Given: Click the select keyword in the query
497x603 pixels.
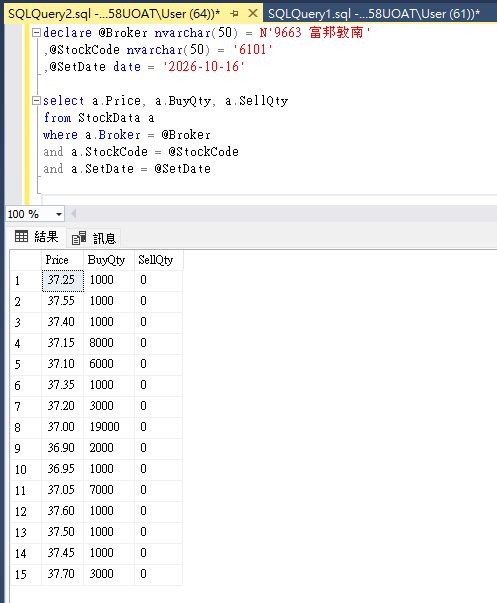Looking at the screenshot, I should (63, 101).
